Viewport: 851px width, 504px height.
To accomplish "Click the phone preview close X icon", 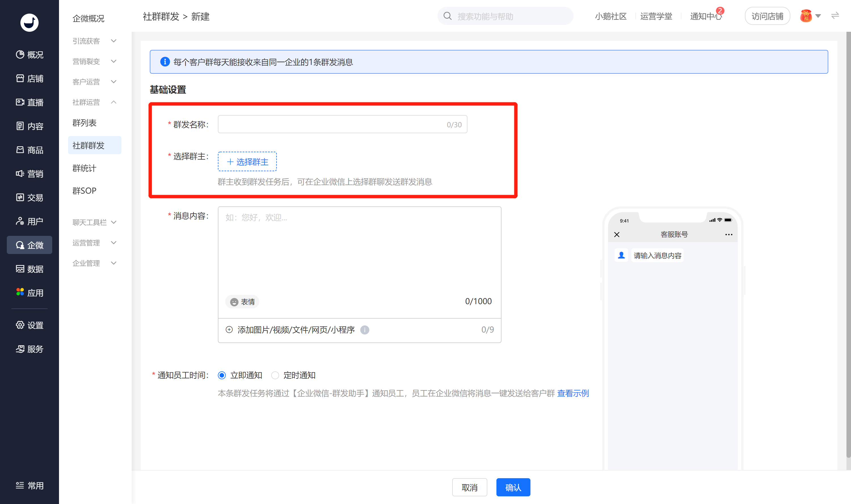I will [x=617, y=234].
